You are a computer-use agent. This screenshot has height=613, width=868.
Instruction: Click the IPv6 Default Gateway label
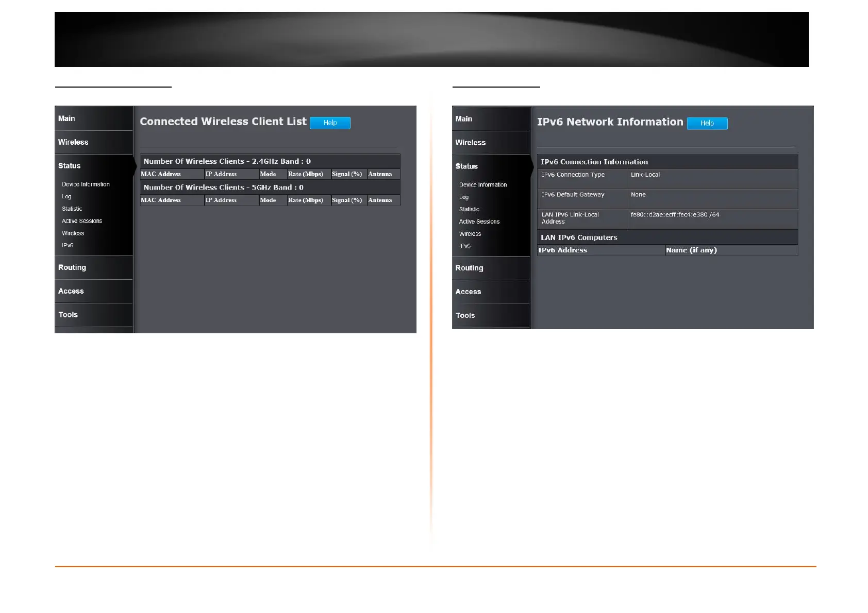click(573, 195)
